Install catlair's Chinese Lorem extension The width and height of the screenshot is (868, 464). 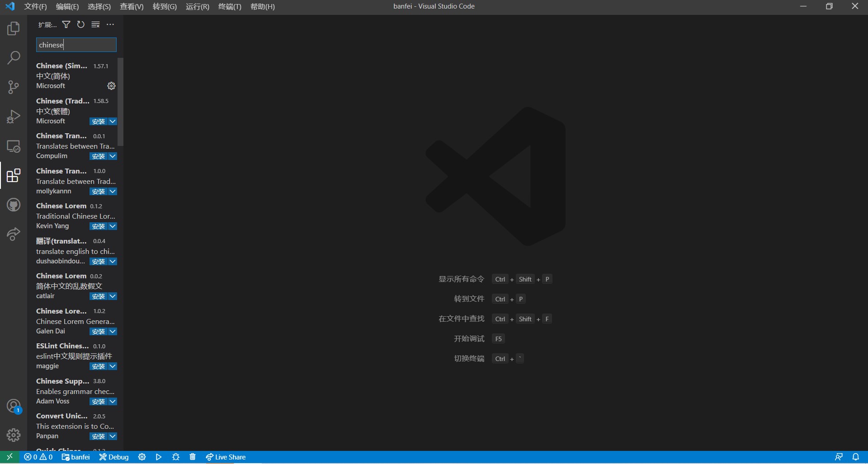98,296
